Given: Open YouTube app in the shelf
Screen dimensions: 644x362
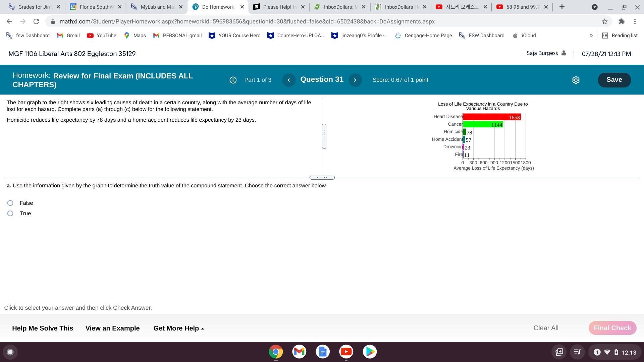Looking at the screenshot, I should [346, 352].
